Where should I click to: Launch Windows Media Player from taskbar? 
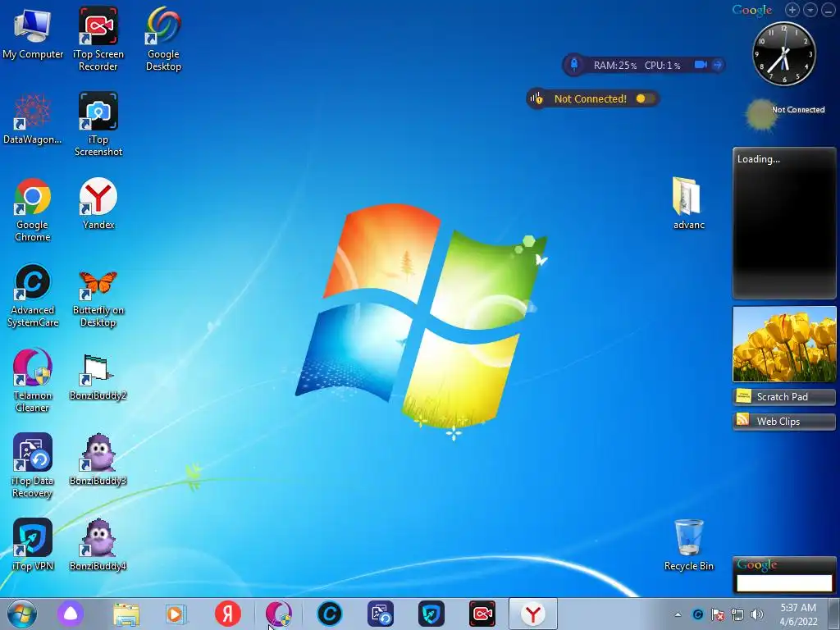[176, 614]
